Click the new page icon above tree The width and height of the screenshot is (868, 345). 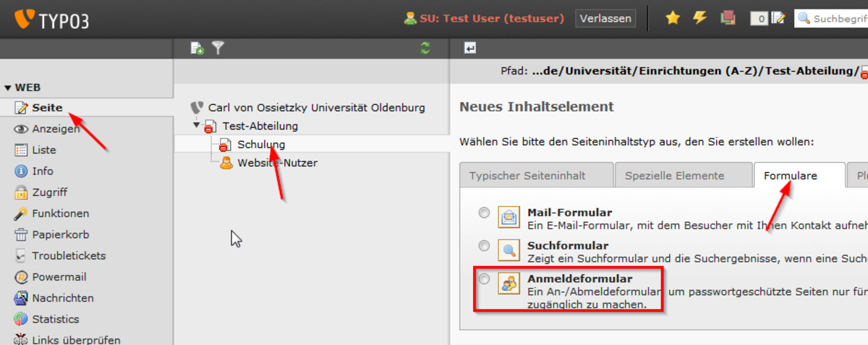point(197,48)
